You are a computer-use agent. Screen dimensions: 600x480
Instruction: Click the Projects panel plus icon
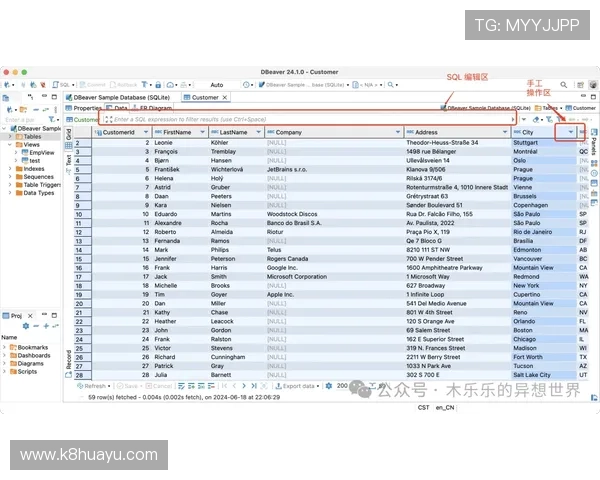[46, 326]
